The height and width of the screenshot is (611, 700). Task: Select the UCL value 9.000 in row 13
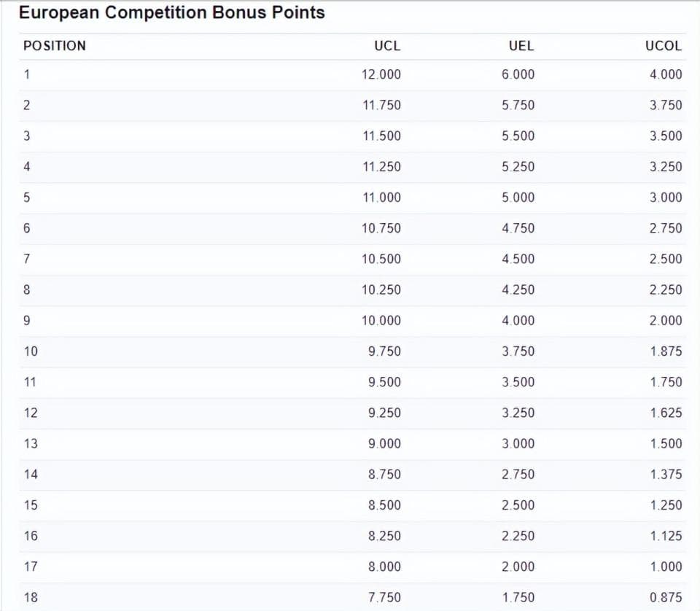tap(384, 444)
